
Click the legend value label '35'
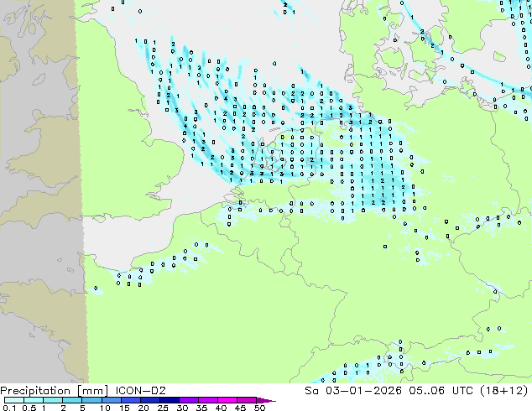(x=201, y=408)
